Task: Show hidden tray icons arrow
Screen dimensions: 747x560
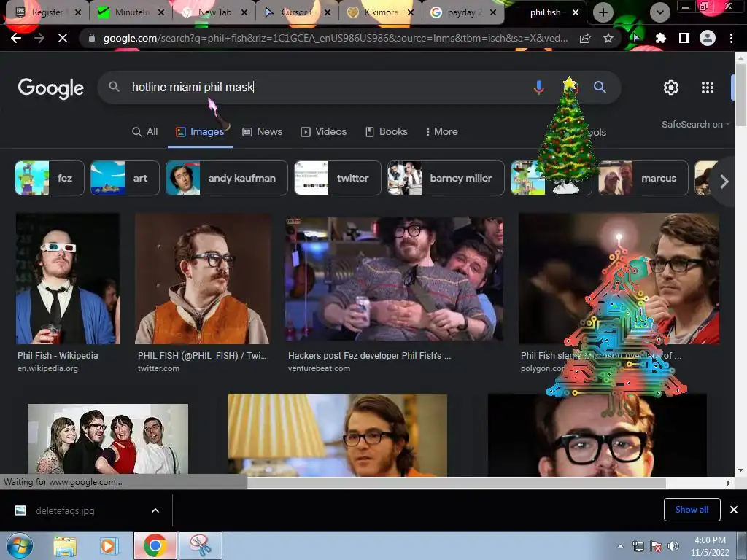Action: tap(620, 546)
